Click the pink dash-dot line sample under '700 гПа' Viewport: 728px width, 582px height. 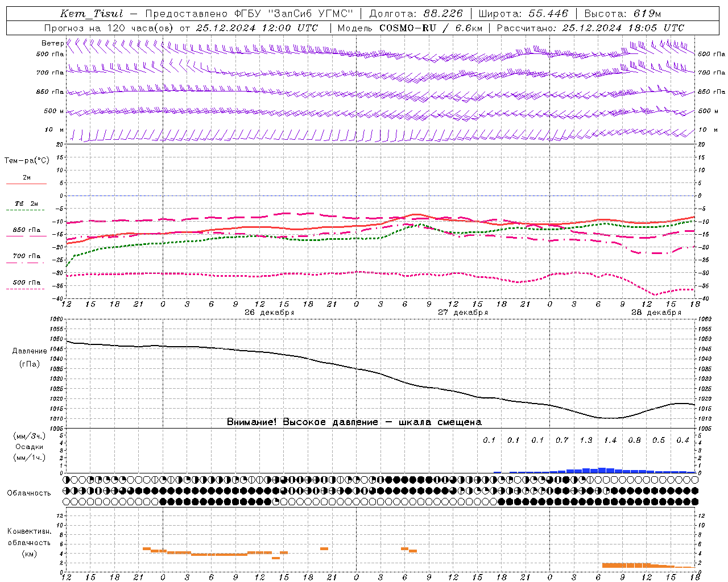pos(26,263)
